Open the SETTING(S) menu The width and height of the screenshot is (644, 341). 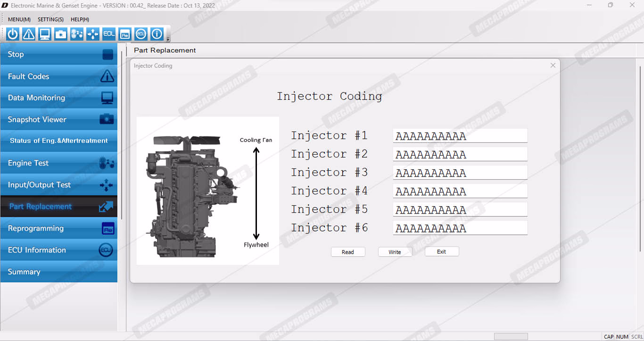point(50,19)
